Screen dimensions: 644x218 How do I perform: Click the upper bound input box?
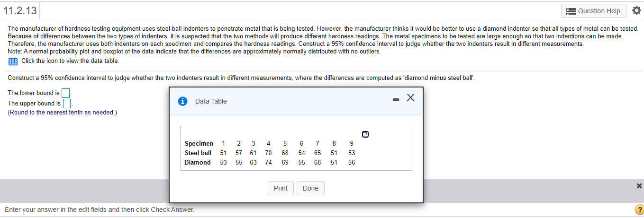[x=67, y=103]
